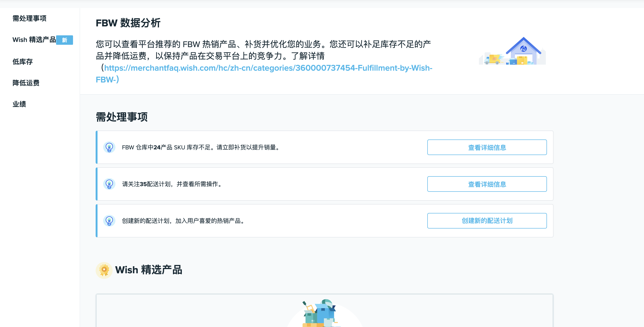This screenshot has height=327, width=644.
Task: Click lightbulb icon for low SKU stock
Action: click(109, 147)
